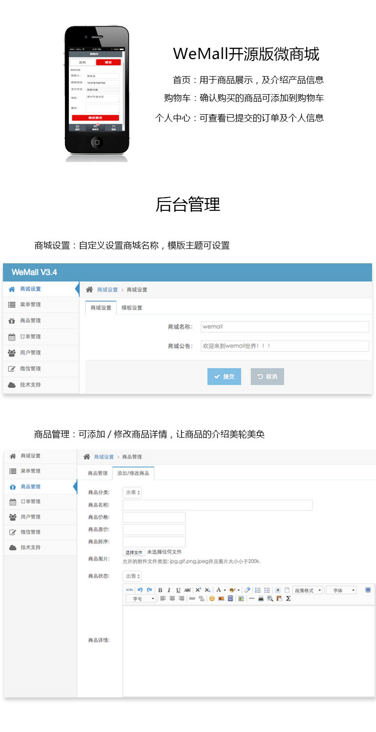Click the insert hyperlink icon
The height and width of the screenshot is (732, 376).
tap(192, 598)
